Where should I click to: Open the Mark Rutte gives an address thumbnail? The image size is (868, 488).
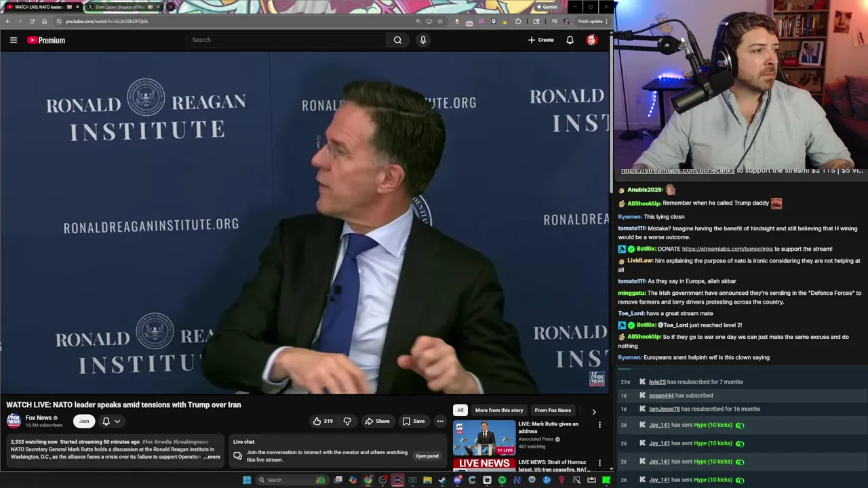484,437
